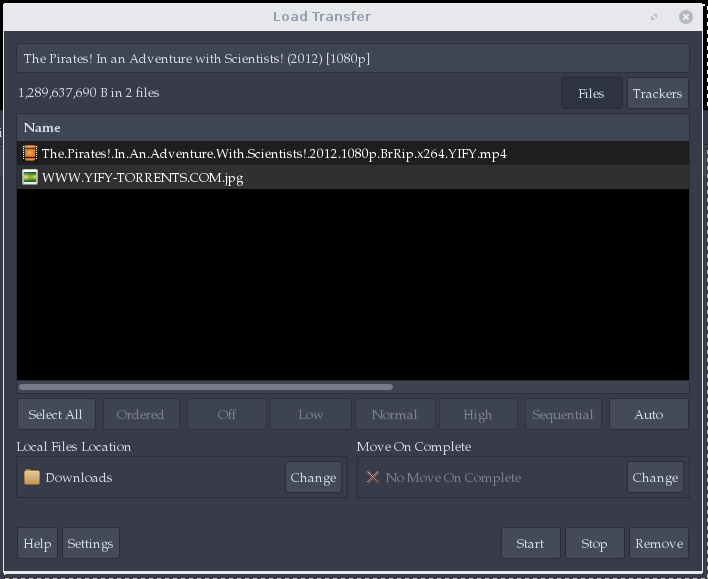
Task: Click the horizontal scrollbar under the file list
Action: 206,387
